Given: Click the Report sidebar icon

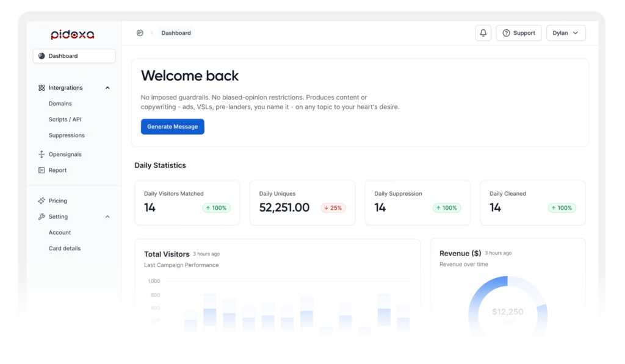Looking at the screenshot, I should click(x=42, y=170).
